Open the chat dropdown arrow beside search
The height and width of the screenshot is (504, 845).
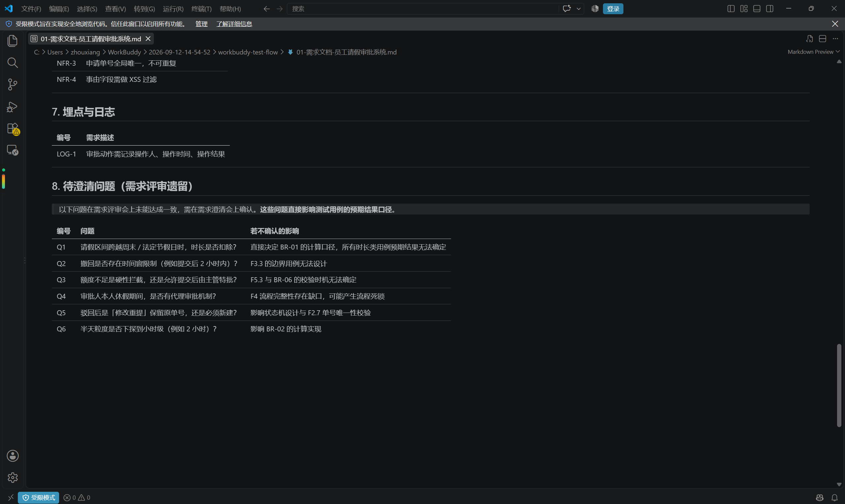pos(578,9)
